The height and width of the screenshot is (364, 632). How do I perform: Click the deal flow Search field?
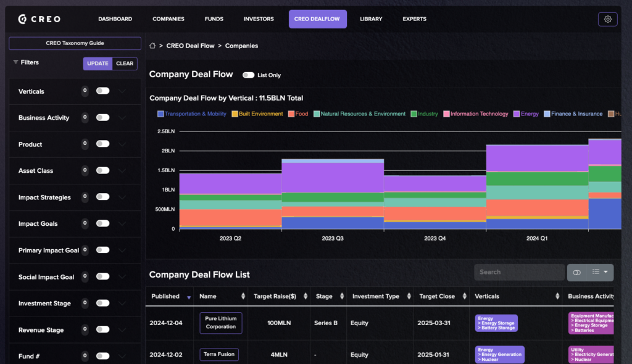(519, 272)
